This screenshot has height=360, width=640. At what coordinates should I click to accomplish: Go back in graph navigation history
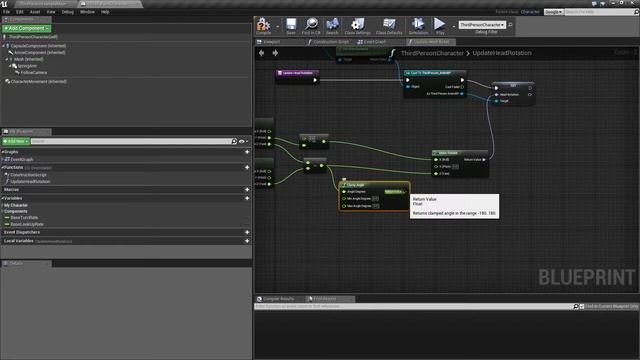point(262,53)
